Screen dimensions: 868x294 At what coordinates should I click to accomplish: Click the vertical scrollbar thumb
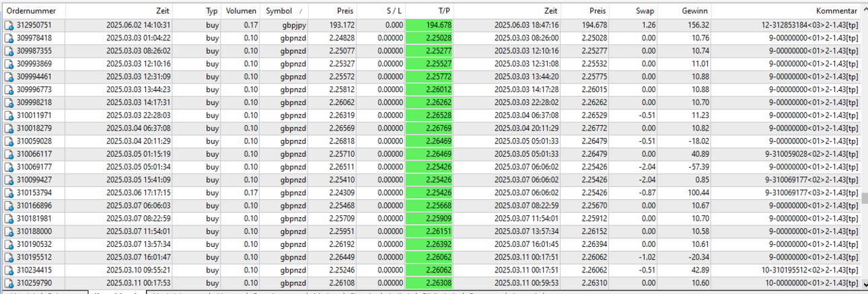(x=864, y=198)
